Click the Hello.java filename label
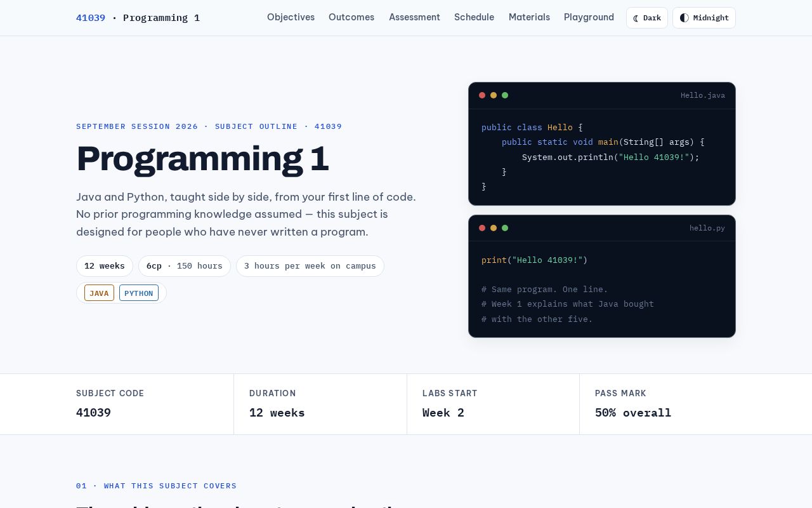812x508 pixels. click(703, 95)
